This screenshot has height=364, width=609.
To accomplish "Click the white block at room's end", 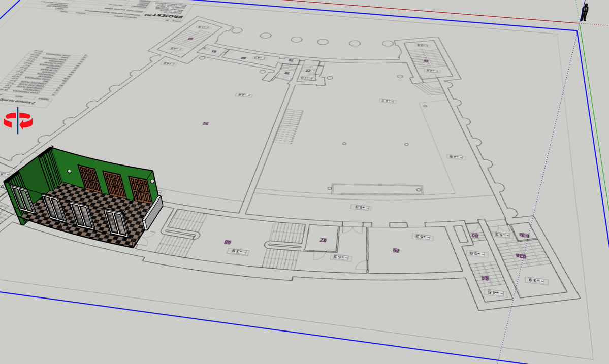I will 153,213.
